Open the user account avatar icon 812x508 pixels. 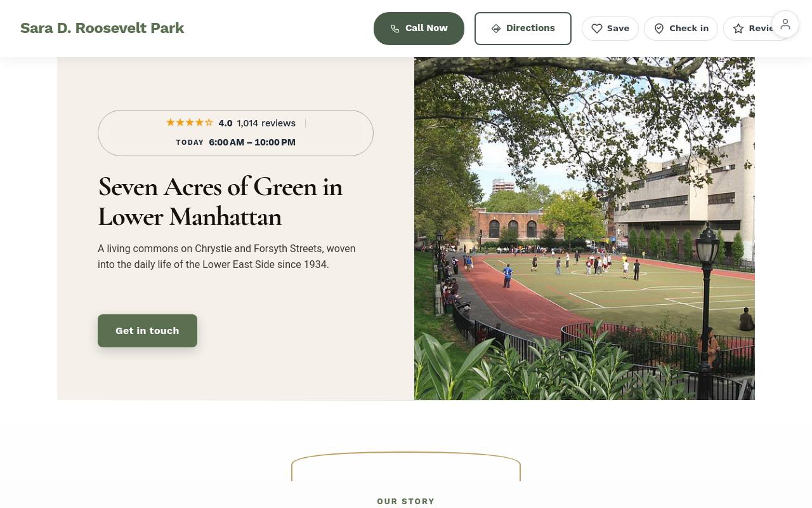pyautogui.click(x=785, y=25)
